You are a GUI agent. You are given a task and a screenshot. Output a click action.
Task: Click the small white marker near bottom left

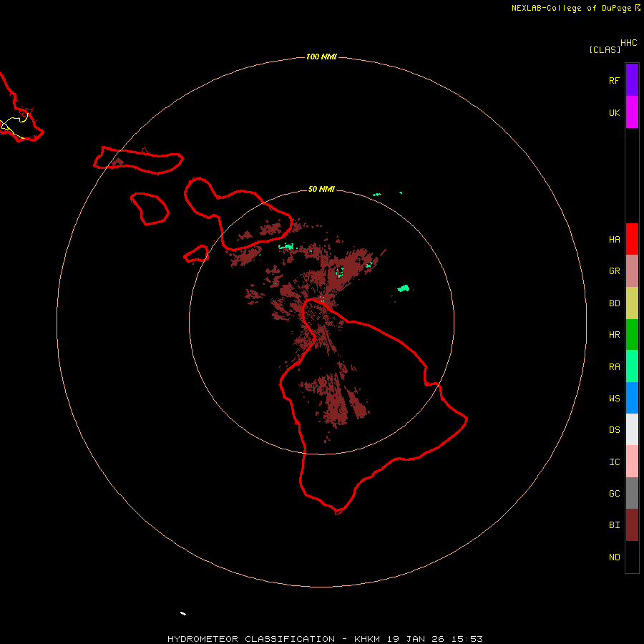click(x=183, y=614)
